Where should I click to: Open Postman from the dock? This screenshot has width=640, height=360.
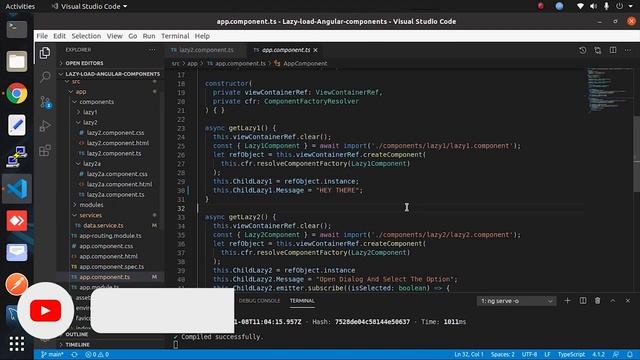pos(17,284)
